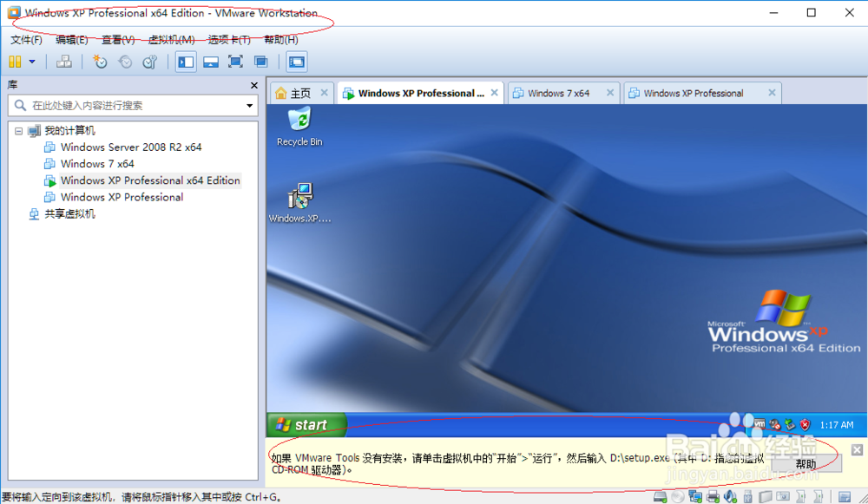The height and width of the screenshot is (504, 868).
Task: Close the last Windows XP Professional tab
Action: (772, 93)
